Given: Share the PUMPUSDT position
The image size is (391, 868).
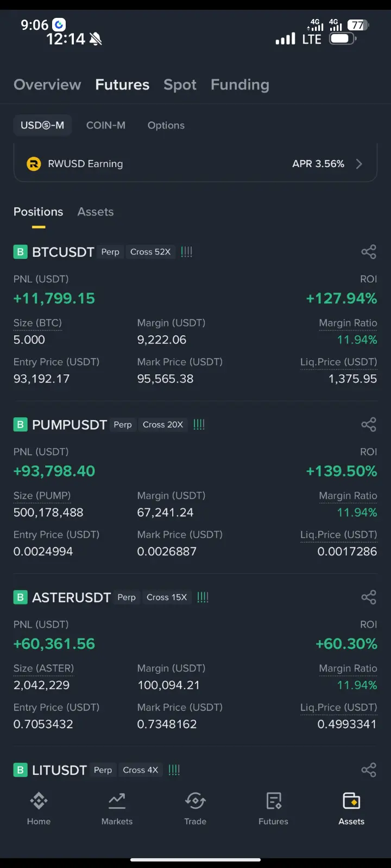Looking at the screenshot, I should click(x=369, y=424).
